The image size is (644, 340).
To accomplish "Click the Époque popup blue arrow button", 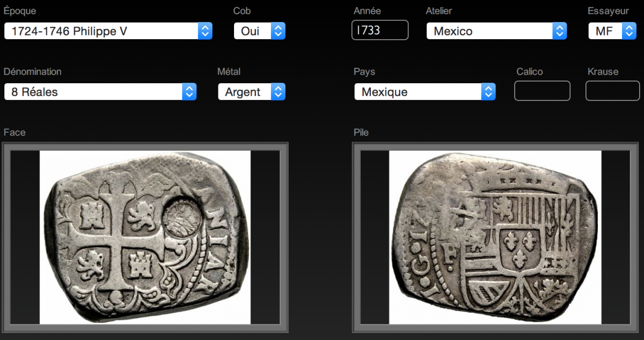I will pos(205,31).
